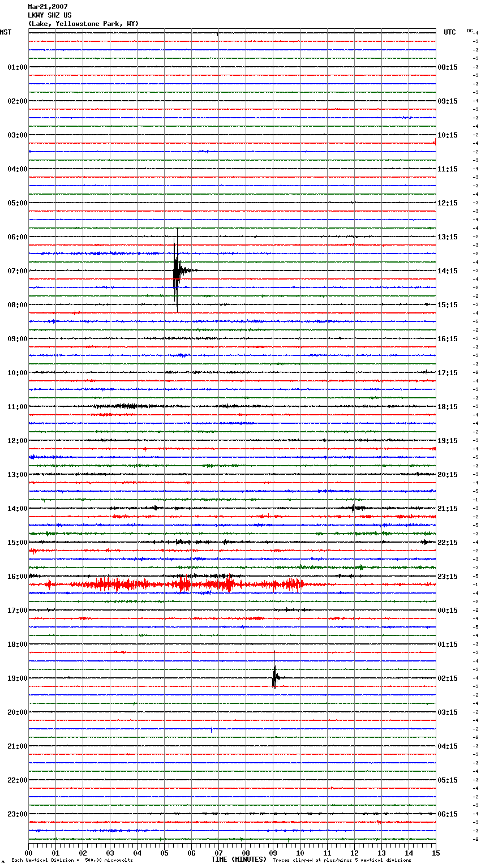Select the 02:00 MST time label
481x868 pixels.
18,101
